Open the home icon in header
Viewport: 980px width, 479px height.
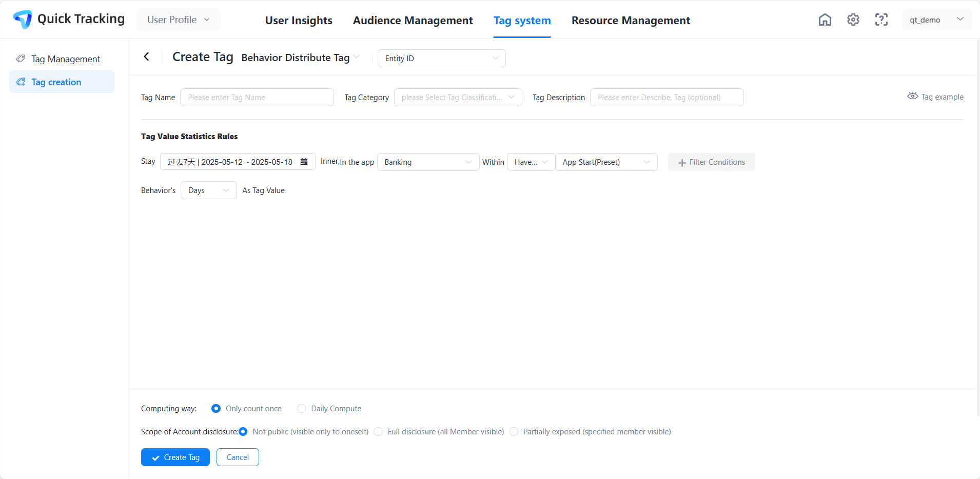click(x=825, y=20)
